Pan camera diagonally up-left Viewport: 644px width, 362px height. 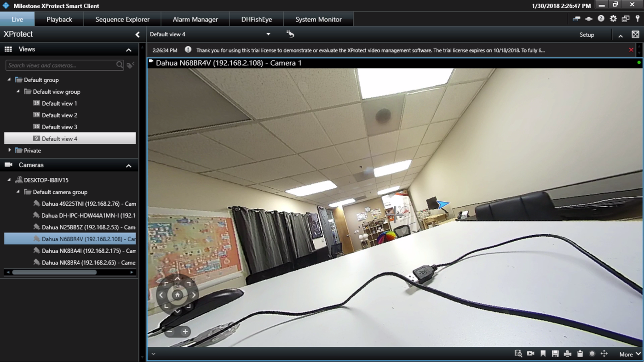pyautogui.click(x=167, y=284)
